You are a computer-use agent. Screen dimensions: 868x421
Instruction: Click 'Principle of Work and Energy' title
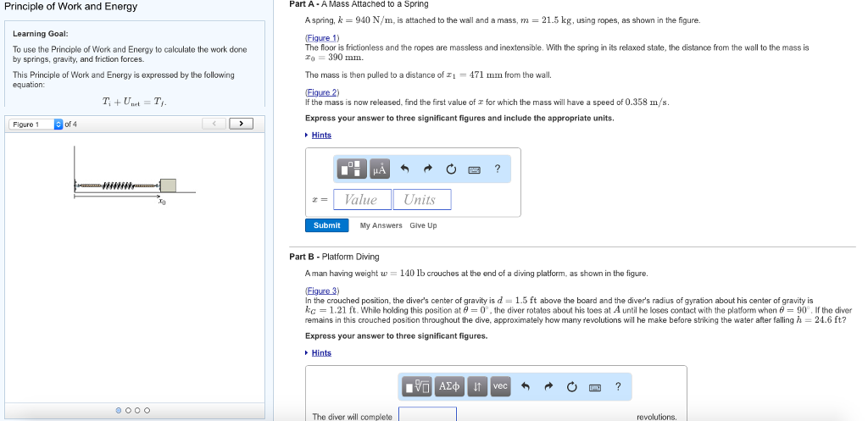(x=71, y=7)
